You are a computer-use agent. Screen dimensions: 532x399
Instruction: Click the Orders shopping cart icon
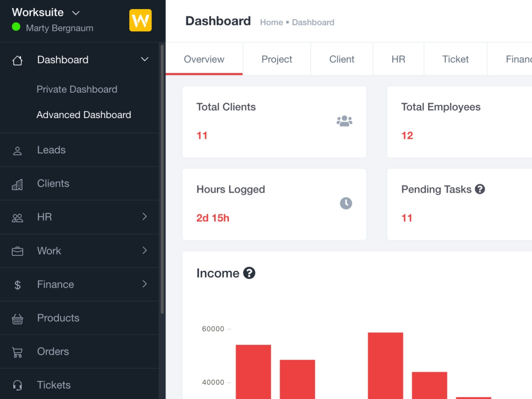[x=18, y=352]
